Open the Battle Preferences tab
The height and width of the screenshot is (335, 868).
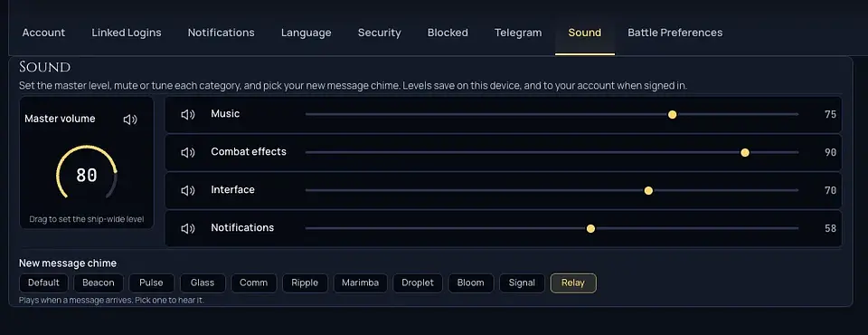click(675, 33)
